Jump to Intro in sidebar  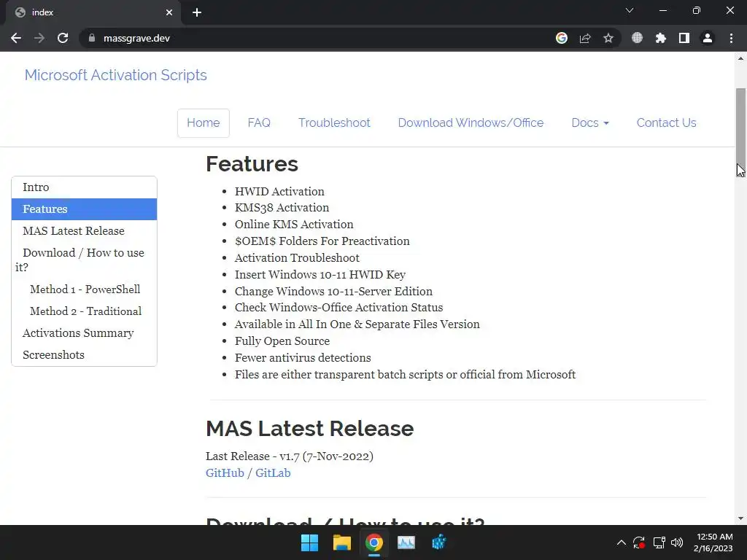85,187
